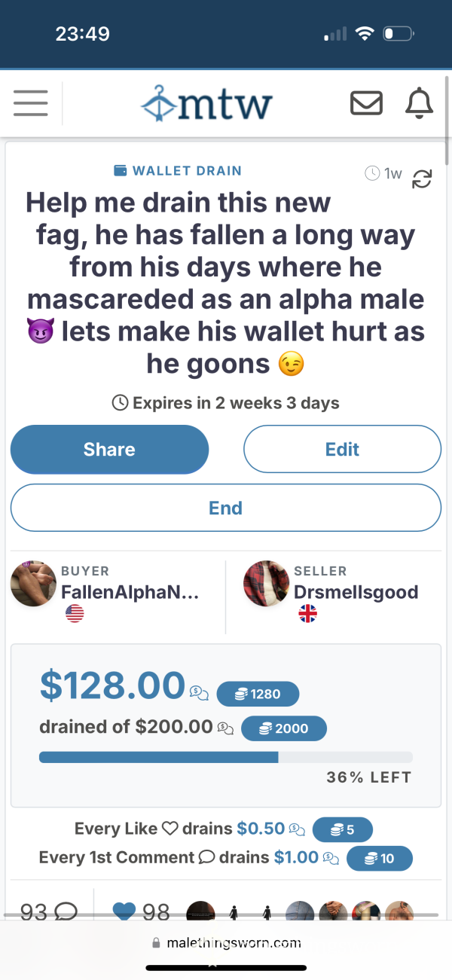
Task: Click the drain progress bar
Action: point(226,757)
